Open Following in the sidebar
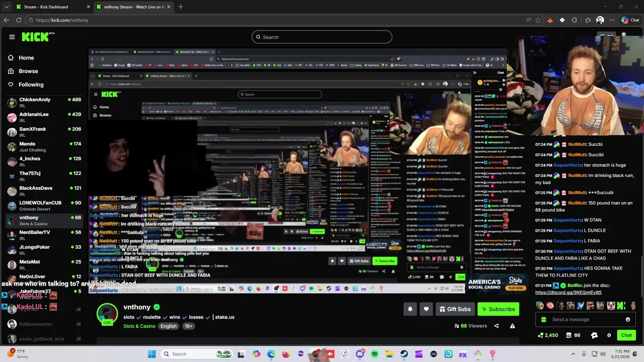Image resolution: width=644 pixels, height=362 pixels. tap(31, 84)
